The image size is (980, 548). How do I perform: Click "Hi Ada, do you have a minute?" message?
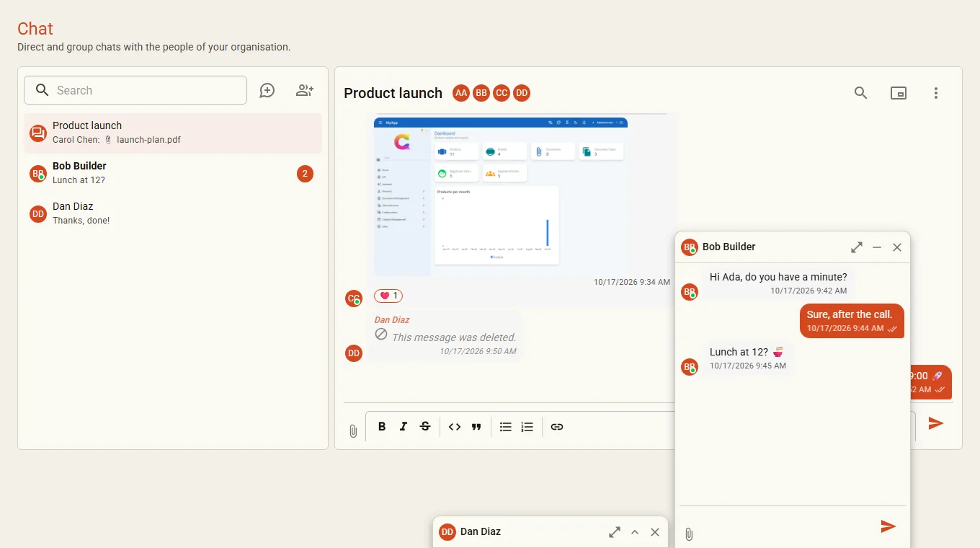coord(778,283)
